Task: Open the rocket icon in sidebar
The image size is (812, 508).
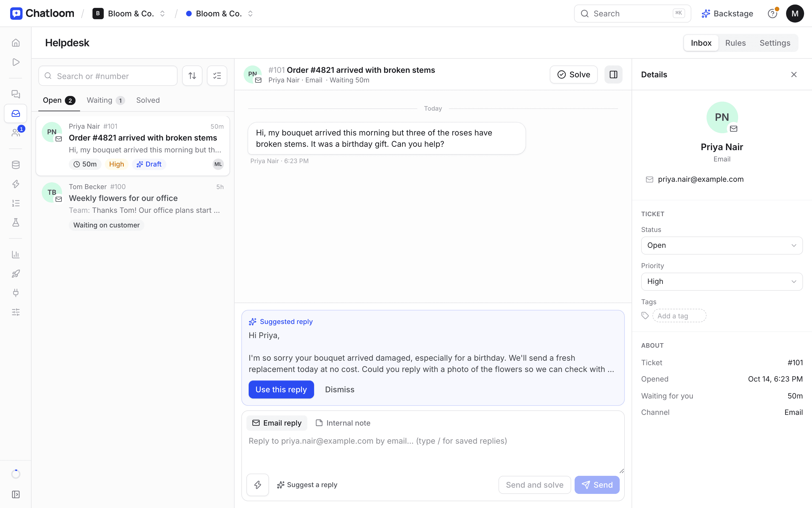Action: (16, 273)
